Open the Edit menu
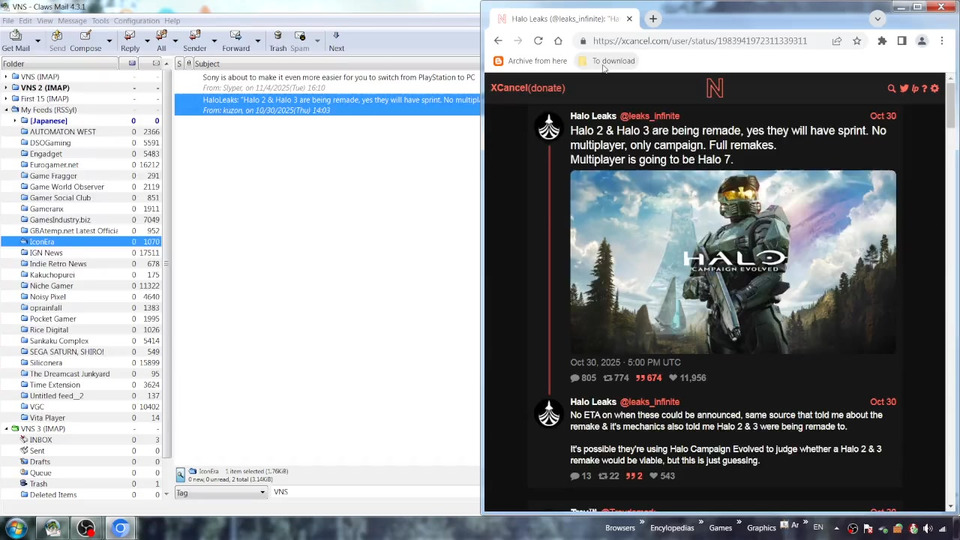Viewport: 960px width, 540px height. tap(25, 21)
